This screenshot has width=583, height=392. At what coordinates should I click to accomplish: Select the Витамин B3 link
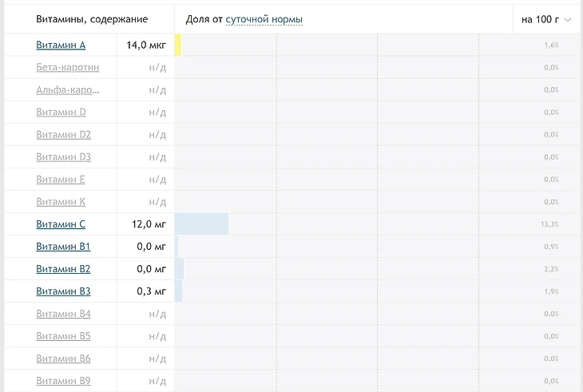63,291
